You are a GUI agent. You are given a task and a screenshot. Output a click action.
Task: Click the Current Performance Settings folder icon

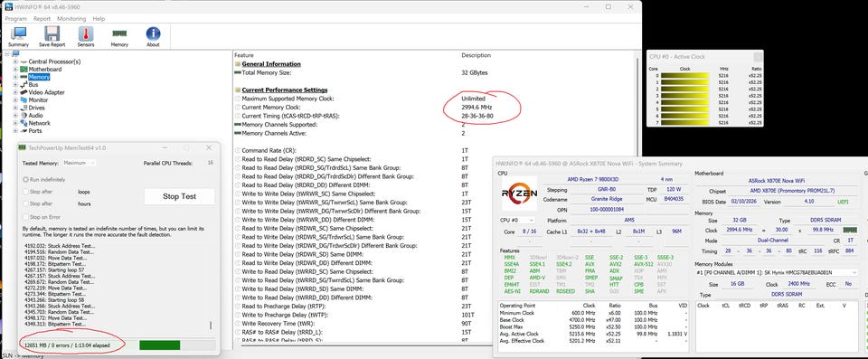[x=238, y=90]
